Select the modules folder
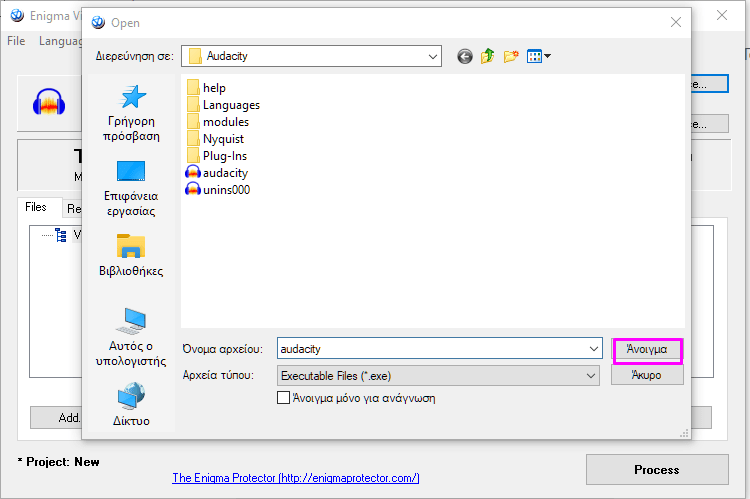Screen dimensions: 750x499 [218, 122]
